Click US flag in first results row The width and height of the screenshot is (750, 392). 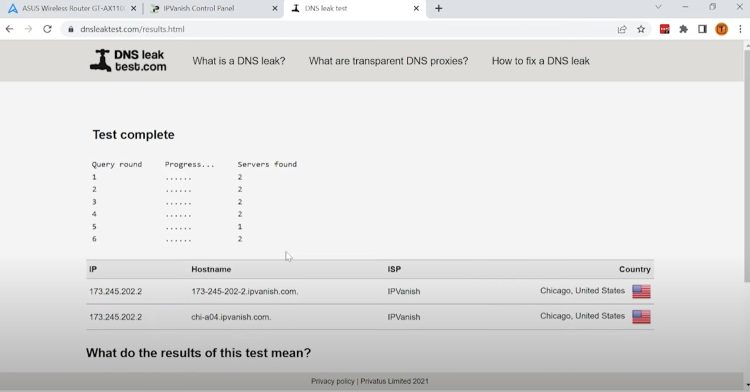tap(641, 291)
